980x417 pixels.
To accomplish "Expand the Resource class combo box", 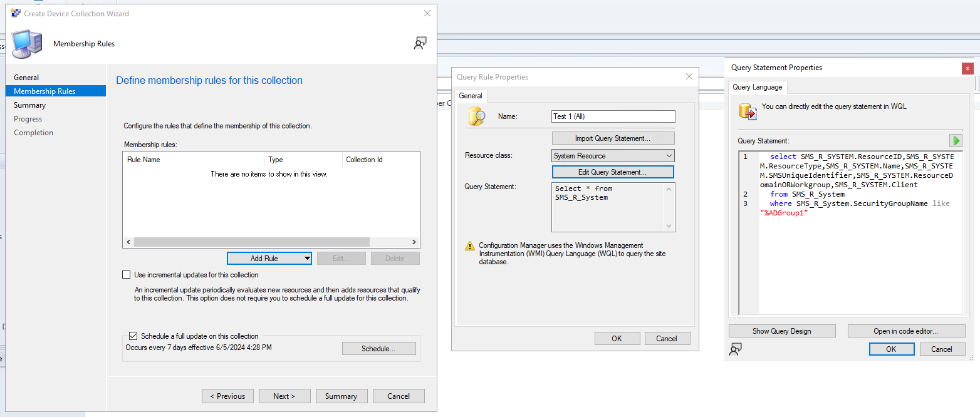I will [x=669, y=156].
